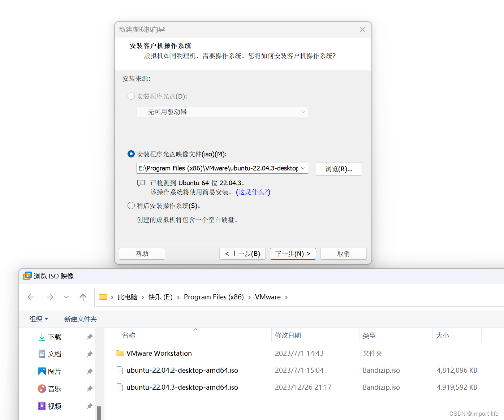The image size is (504, 420).
Task: Navigate back in the ISO browse dialog
Action: coord(31,297)
